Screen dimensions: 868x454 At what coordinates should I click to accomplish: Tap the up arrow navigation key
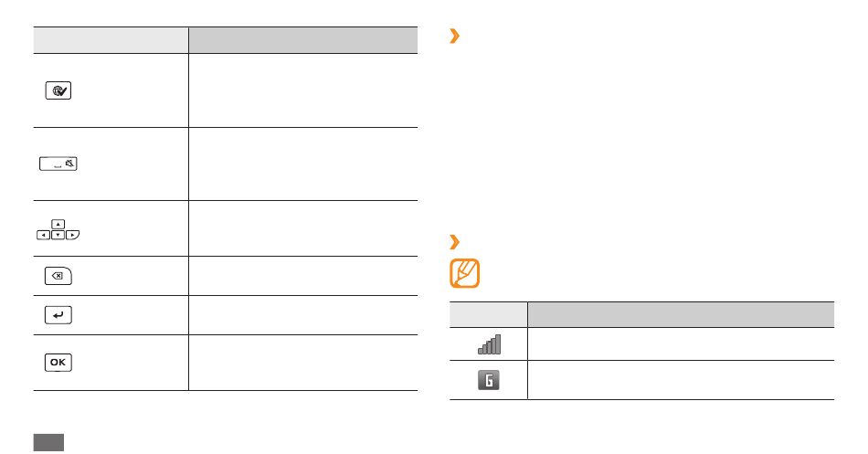coord(58,224)
